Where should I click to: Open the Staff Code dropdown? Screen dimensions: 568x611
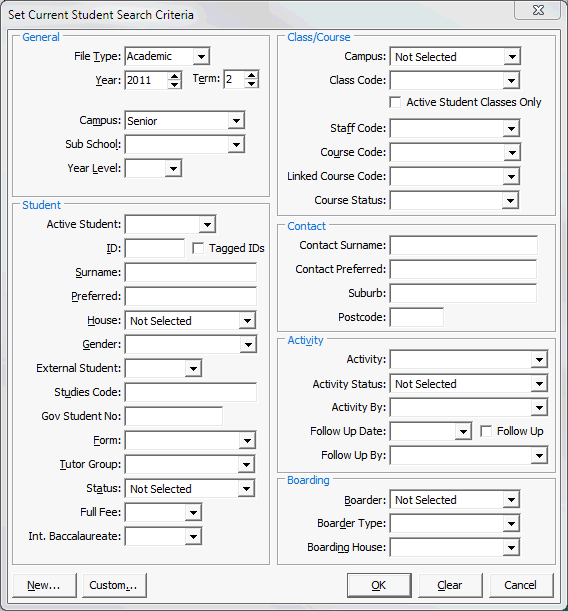[x=511, y=128]
